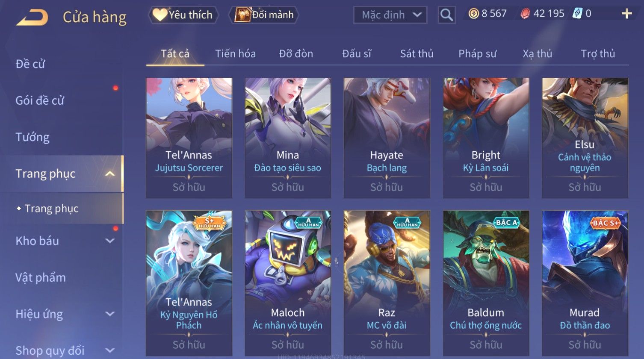
Task: Click the blue voucher currency icon
Action: pyautogui.click(x=577, y=14)
